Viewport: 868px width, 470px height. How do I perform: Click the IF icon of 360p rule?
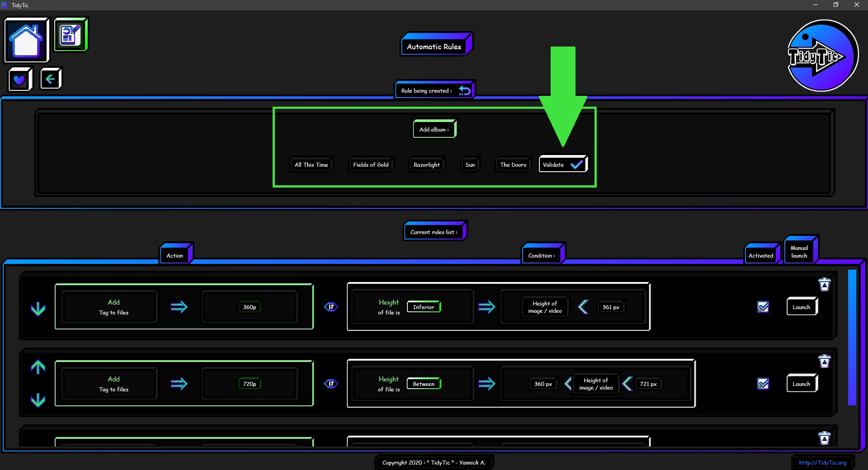pyautogui.click(x=331, y=307)
